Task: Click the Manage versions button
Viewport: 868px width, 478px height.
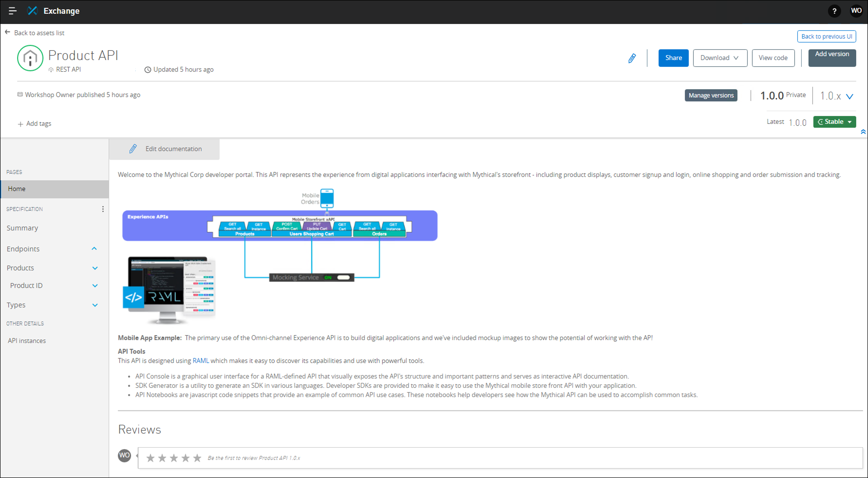Action: [711, 96]
